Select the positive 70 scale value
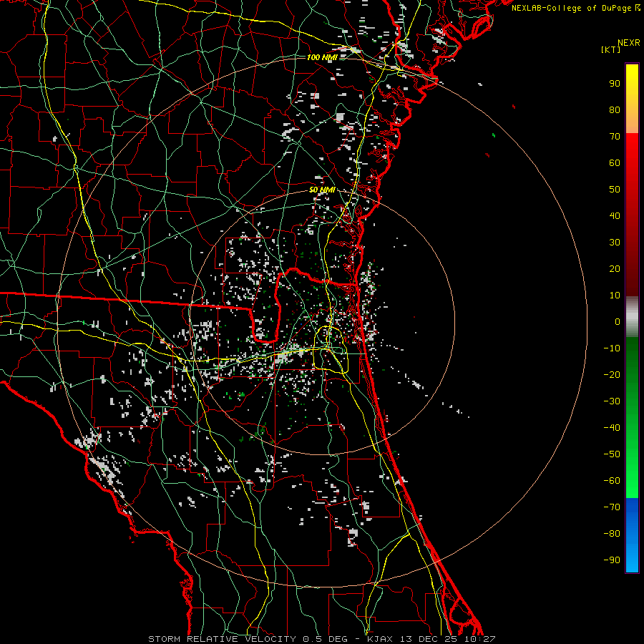Screen dimensions: 644x644 click(x=615, y=137)
